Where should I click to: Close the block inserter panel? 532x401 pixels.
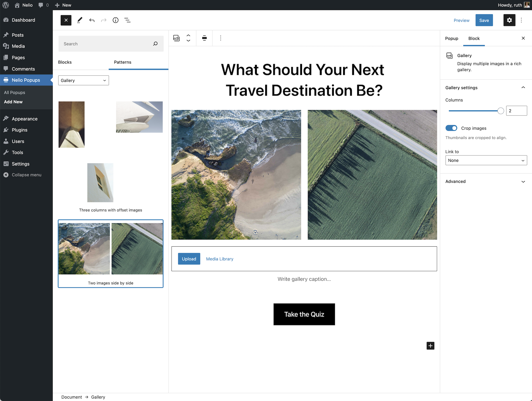coord(66,20)
